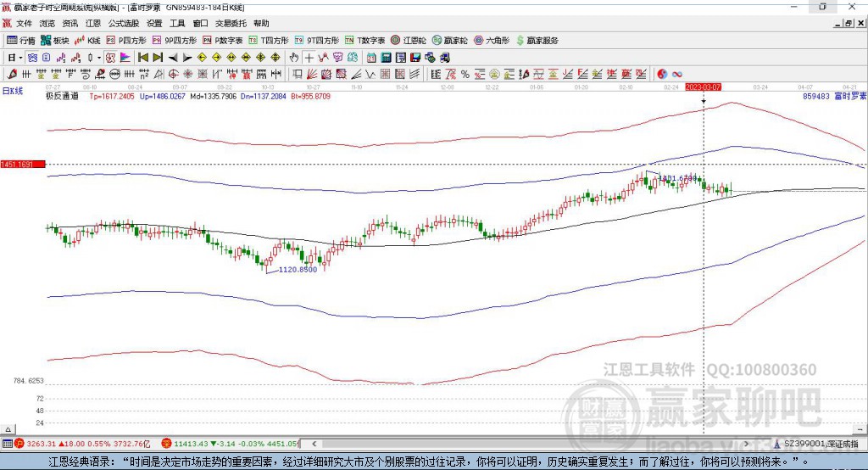Click the pink gradient flag icon
This screenshot has width=868, height=470.
[125, 58]
